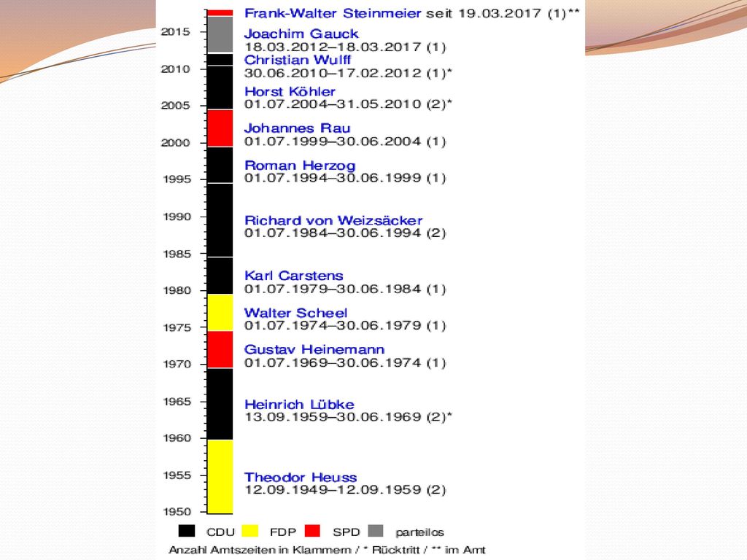Click the date range 12.09.1949–12.09.1959

[x=333, y=490]
